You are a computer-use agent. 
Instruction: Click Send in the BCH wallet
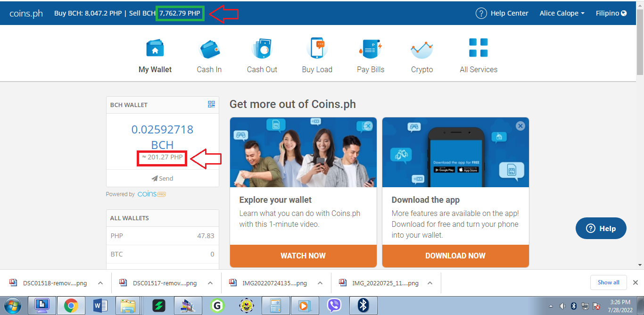coord(162,178)
